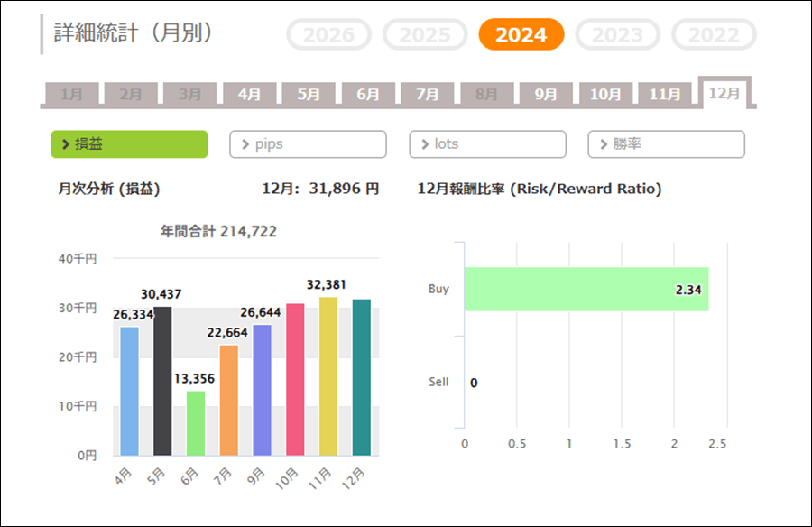Display the lots statistics
The image size is (812, 527).
pyautogui.click(x=487, y=144)
